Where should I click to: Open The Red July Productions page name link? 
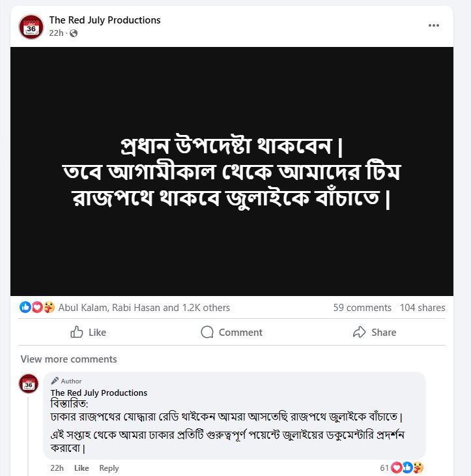tap(105, 20)
